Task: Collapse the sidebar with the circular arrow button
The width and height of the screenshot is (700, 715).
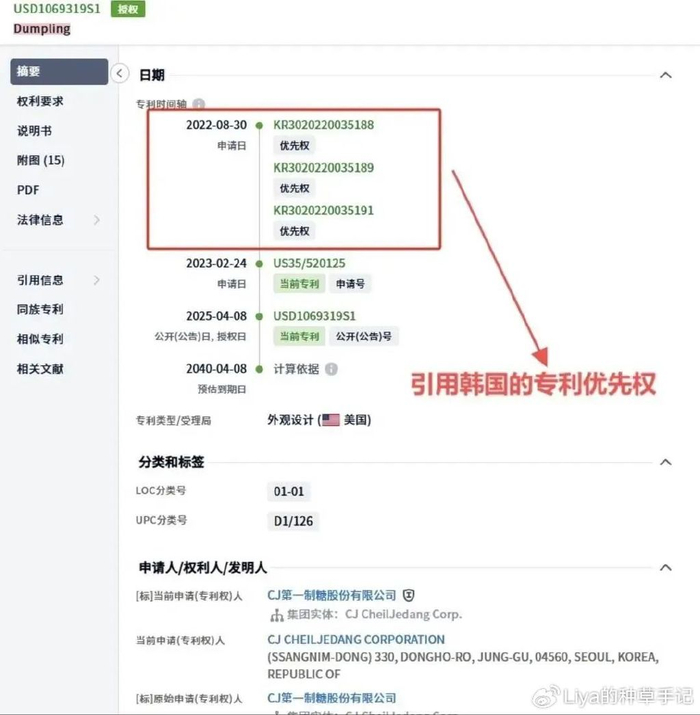Action: tap(119, 73)
